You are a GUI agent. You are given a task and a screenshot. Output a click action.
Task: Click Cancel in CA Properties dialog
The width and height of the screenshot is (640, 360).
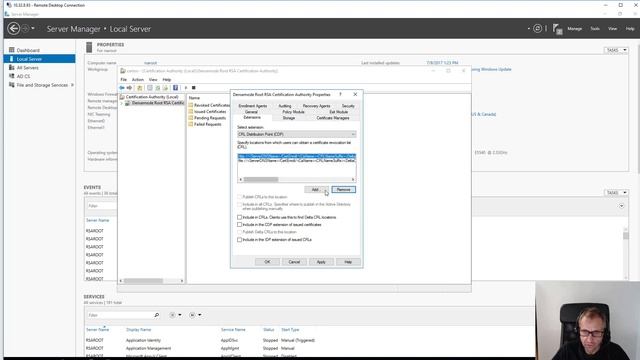click(x=294, y=262)
